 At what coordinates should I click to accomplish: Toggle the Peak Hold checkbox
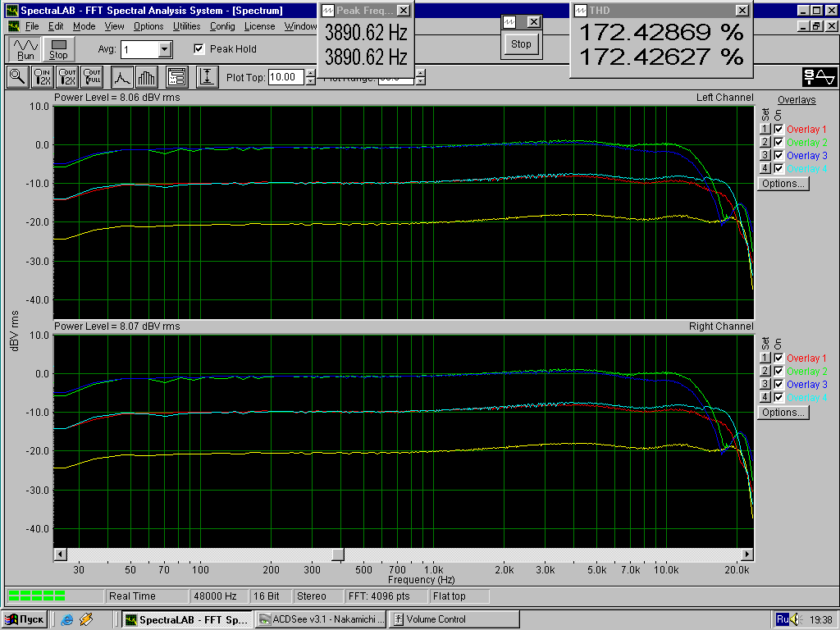[199, 48]
